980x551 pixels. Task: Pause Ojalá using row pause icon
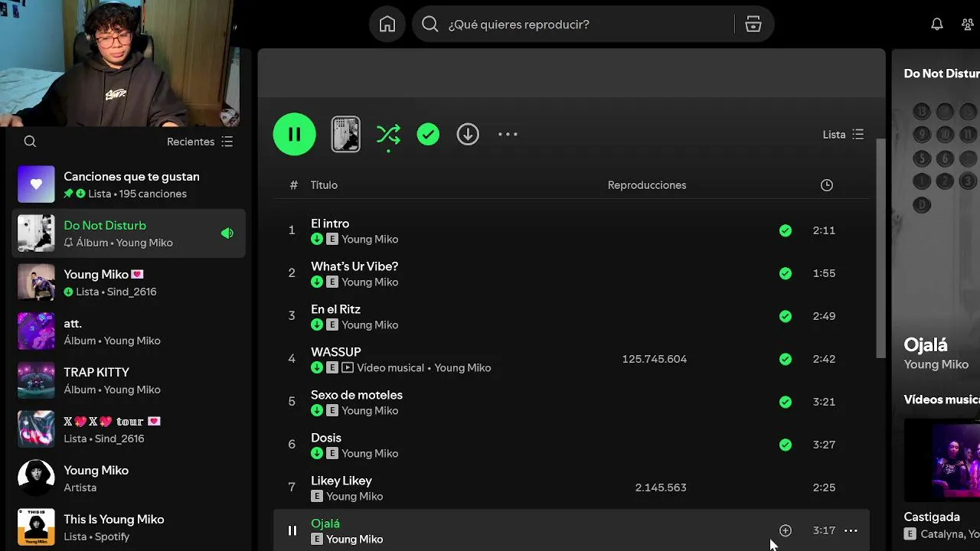pos(292,530)
